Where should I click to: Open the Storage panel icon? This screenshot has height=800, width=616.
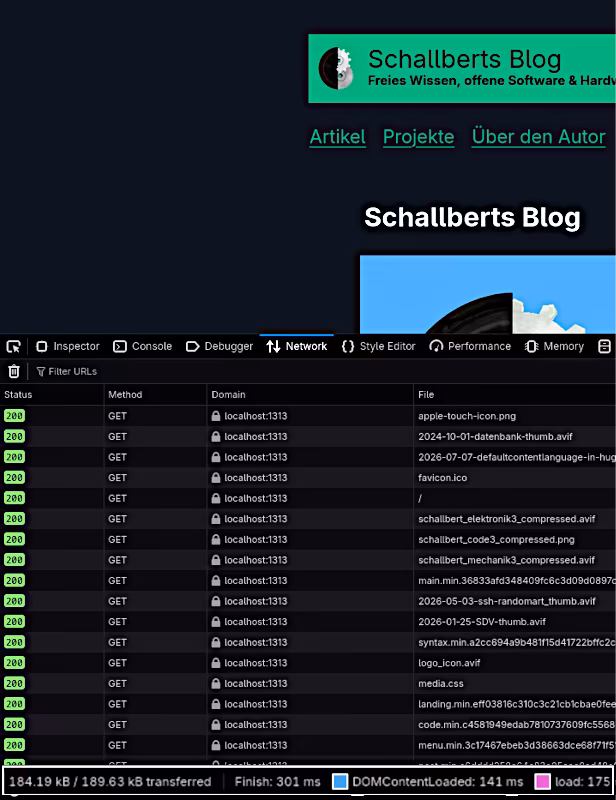click(604, 346)
